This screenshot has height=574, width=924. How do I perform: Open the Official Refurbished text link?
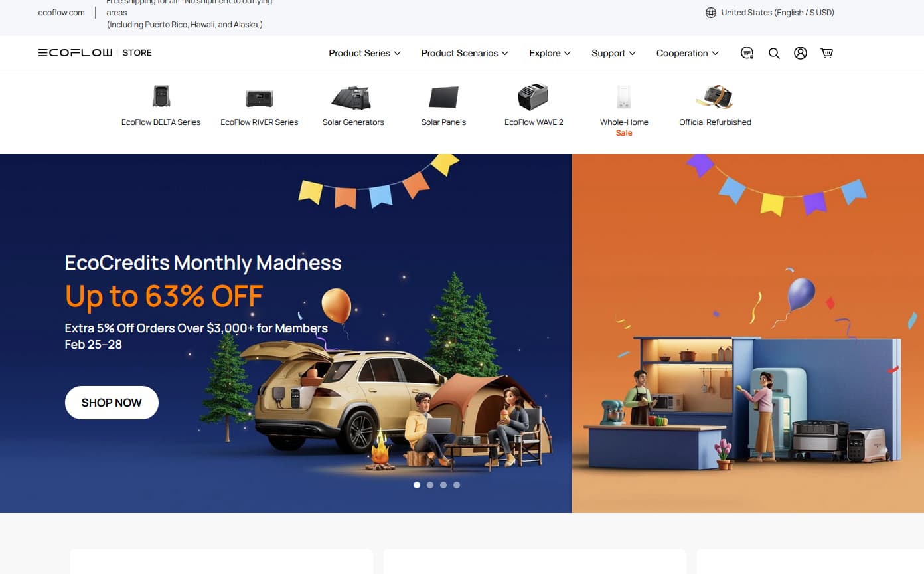(715, 122)
